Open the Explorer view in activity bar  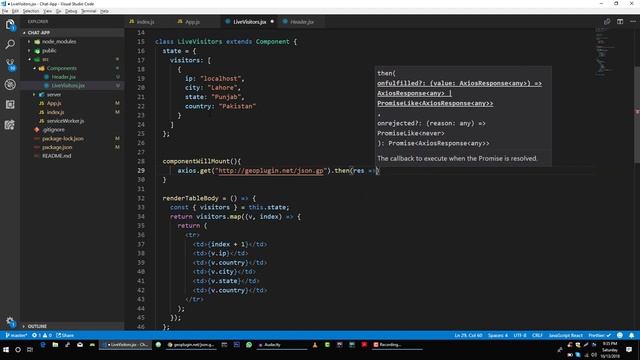pos(10,25)
